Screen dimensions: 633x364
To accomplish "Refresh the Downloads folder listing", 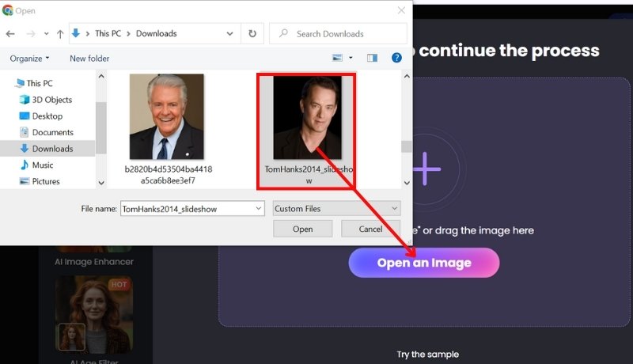I will 252,34.
